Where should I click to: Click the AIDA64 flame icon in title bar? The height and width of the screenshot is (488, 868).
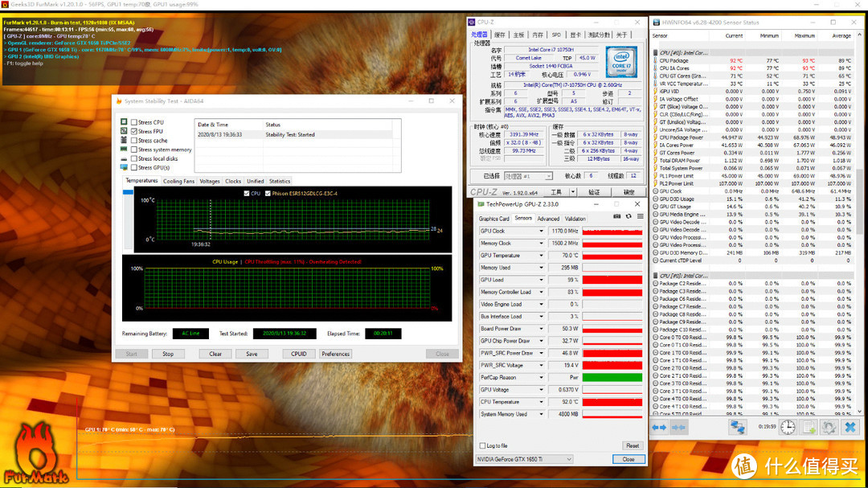pyautogui.click(x=118, y=101)
